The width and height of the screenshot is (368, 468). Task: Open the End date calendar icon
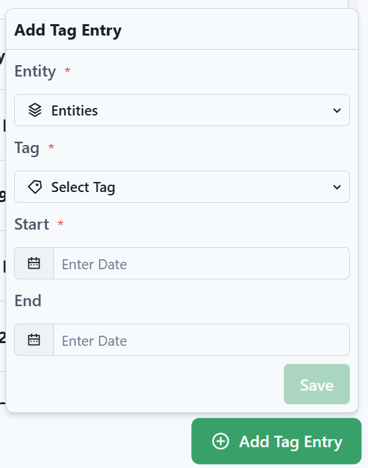pos(34,340)
